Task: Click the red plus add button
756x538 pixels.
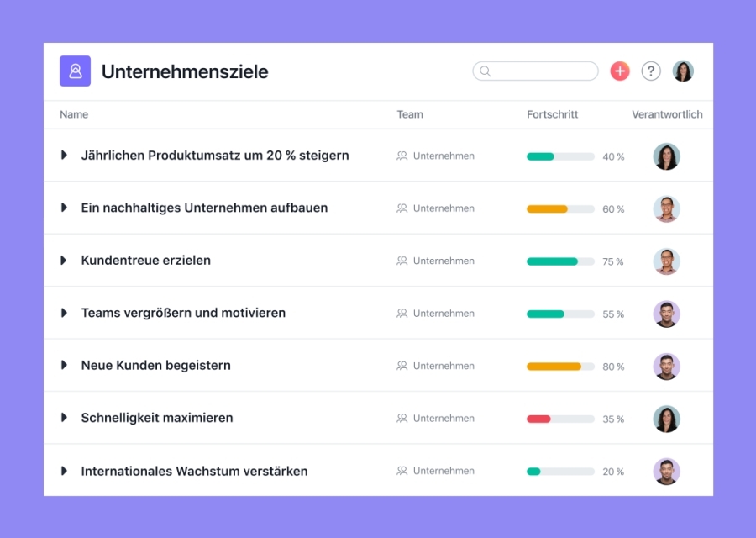Action: 620,71
